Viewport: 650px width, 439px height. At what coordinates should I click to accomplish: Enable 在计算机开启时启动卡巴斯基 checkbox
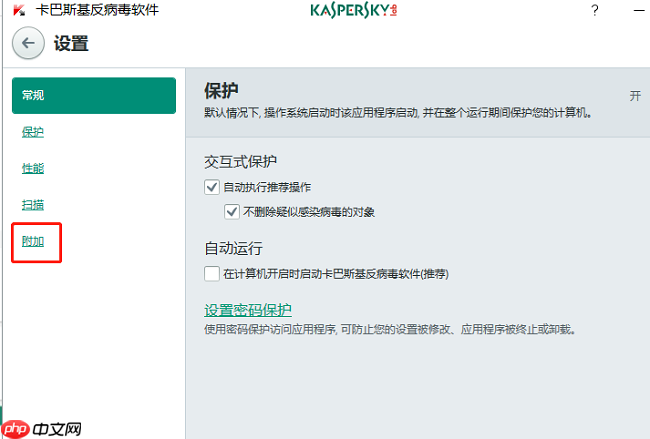(212, 274)
